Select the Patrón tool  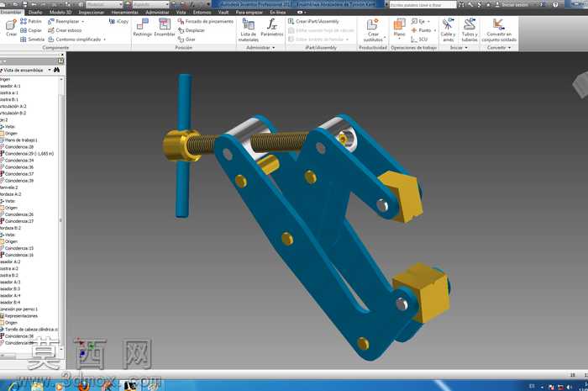(x=31, y=21)
